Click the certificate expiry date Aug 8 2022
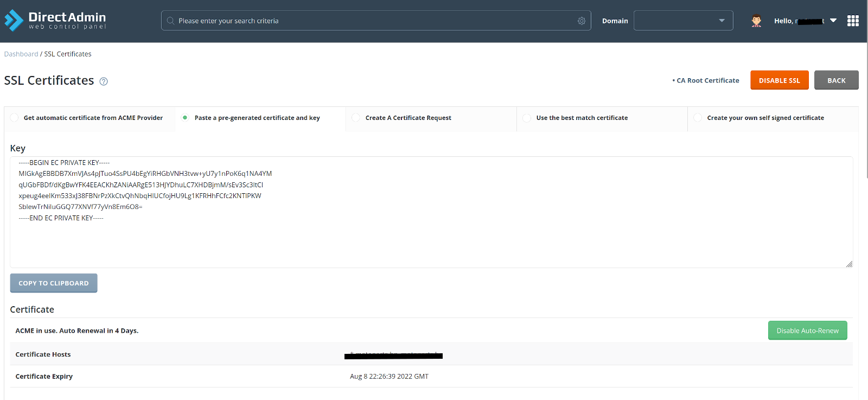Screen dimensions: 868x400 [x=389, y=376]
